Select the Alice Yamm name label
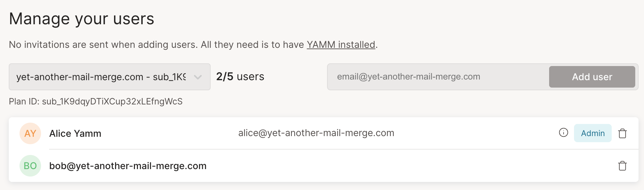This screenshot has height=190, width=644. click(75, 134)
